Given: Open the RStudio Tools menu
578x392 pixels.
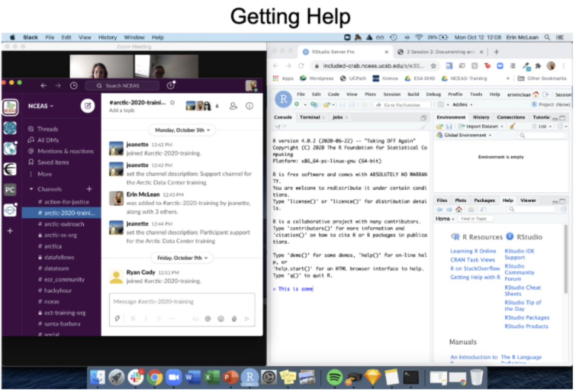Looking at the screenshot, I should pyautogui.click(x=476, y=94).
